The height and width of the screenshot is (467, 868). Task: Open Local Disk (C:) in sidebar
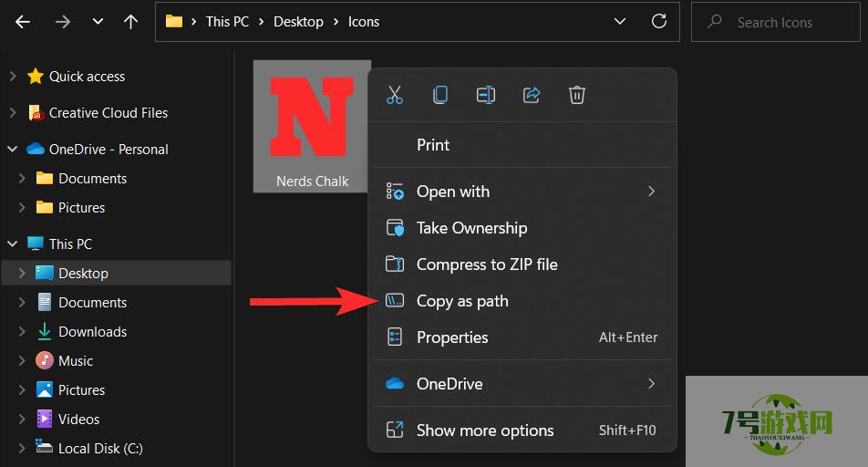tap(100, 449)
